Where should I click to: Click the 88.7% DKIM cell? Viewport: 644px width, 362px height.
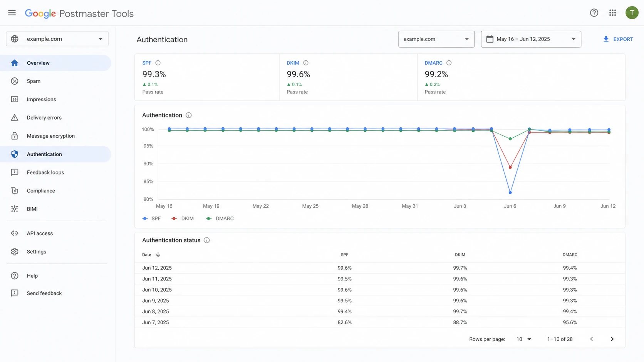460,322
